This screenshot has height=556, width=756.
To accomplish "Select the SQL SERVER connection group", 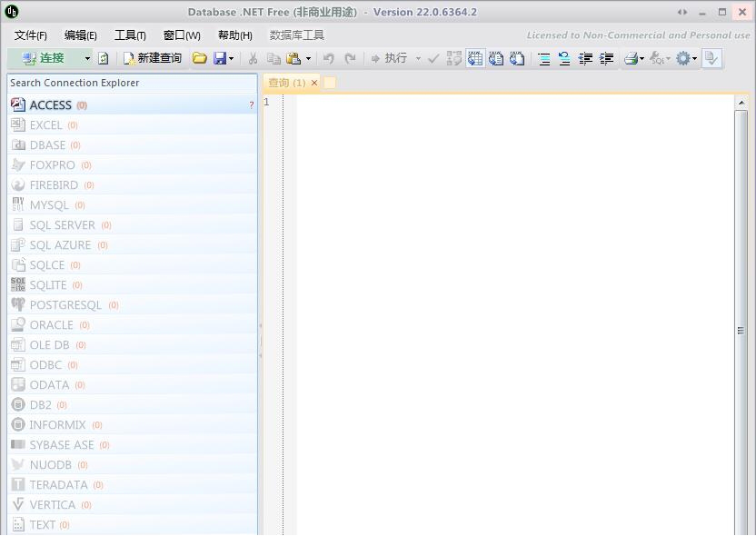I will point(132,224).
